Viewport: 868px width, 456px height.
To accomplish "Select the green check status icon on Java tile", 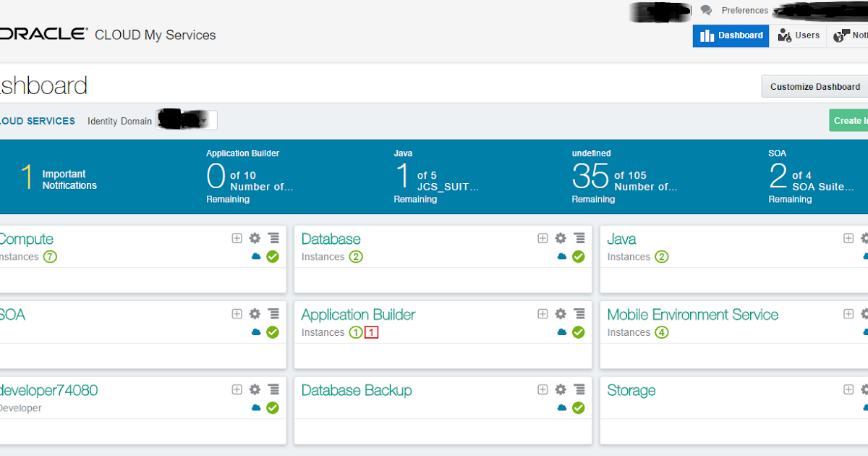I will (867, 256).
